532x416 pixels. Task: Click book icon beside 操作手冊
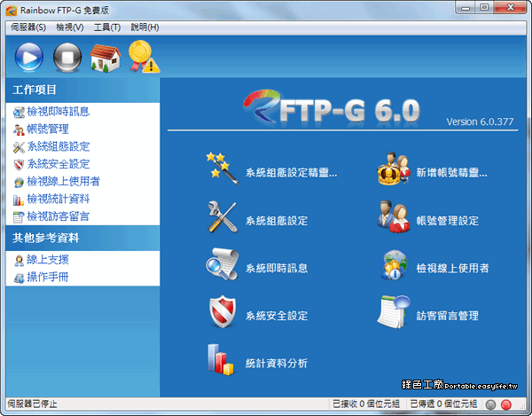[x=19, y=279]
